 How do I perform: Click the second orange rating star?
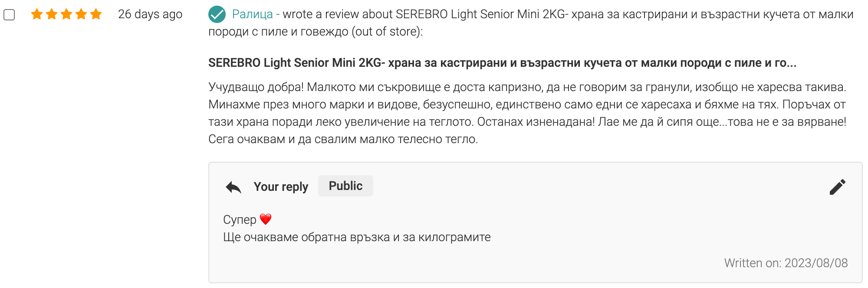coord(52,14)
